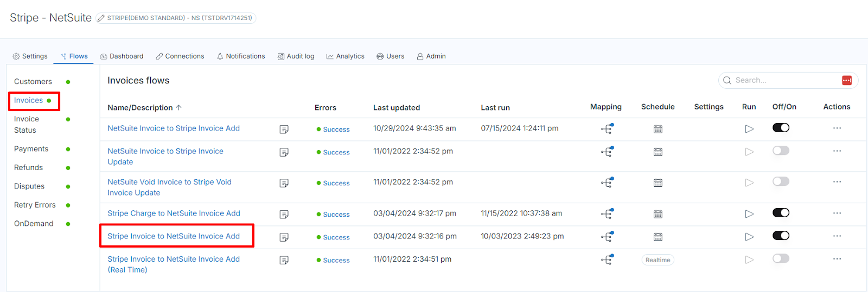
Task: Expand actions menu for Stripe Charge to NetSuite flow
Action: (837, 213)
